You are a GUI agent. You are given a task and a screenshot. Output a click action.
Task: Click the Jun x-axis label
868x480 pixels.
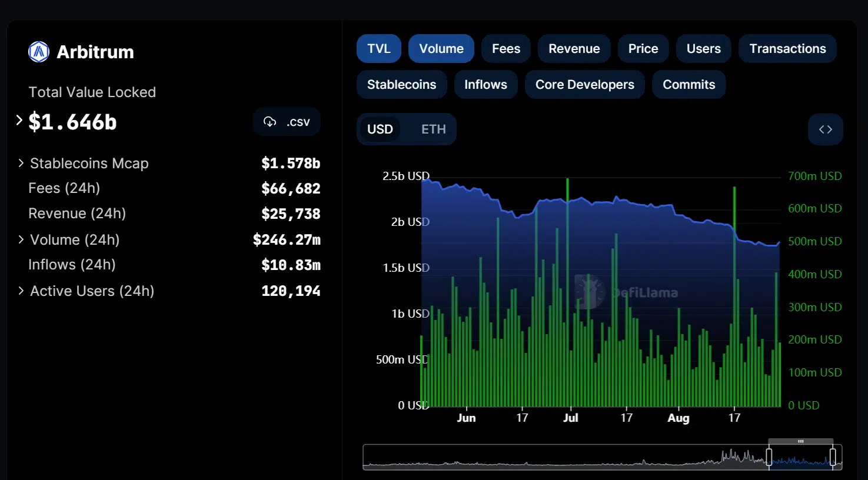pos(466,418)
